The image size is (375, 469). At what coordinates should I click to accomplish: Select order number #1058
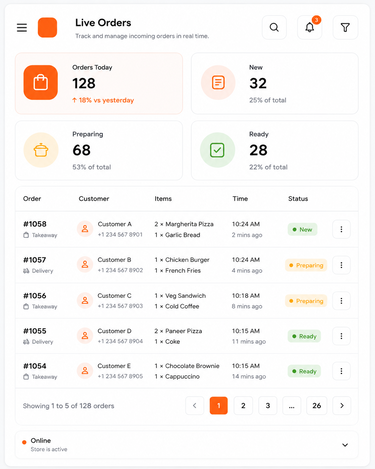[x=35, y=224]
